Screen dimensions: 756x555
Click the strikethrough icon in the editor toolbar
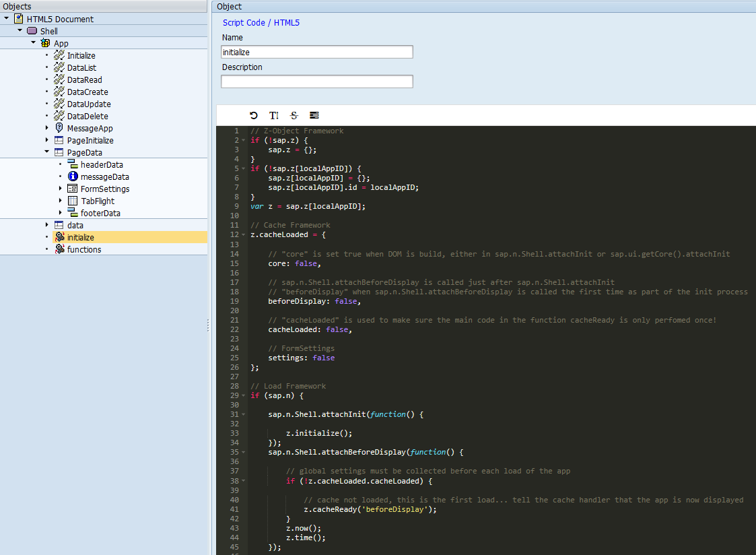point(294,115)
